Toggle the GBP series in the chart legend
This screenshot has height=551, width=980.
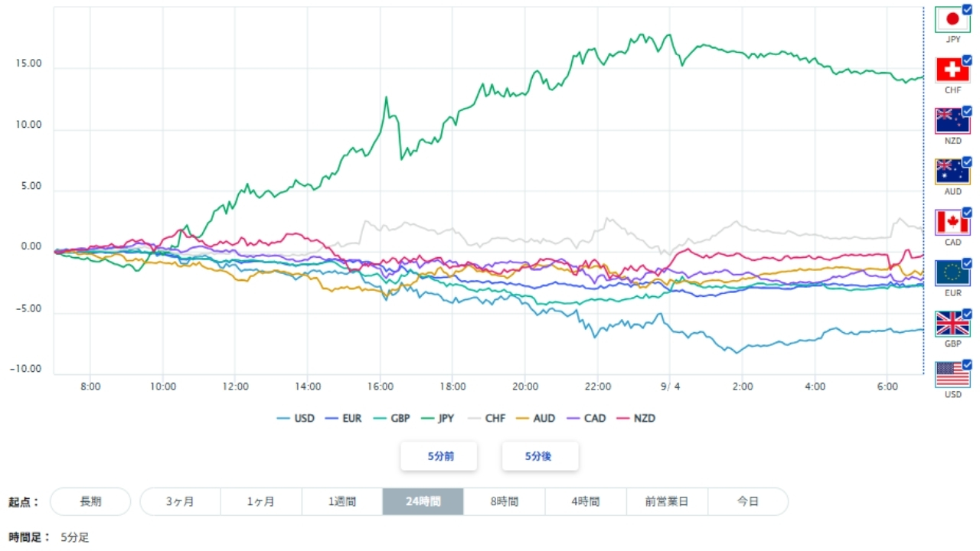coord(391,418)
